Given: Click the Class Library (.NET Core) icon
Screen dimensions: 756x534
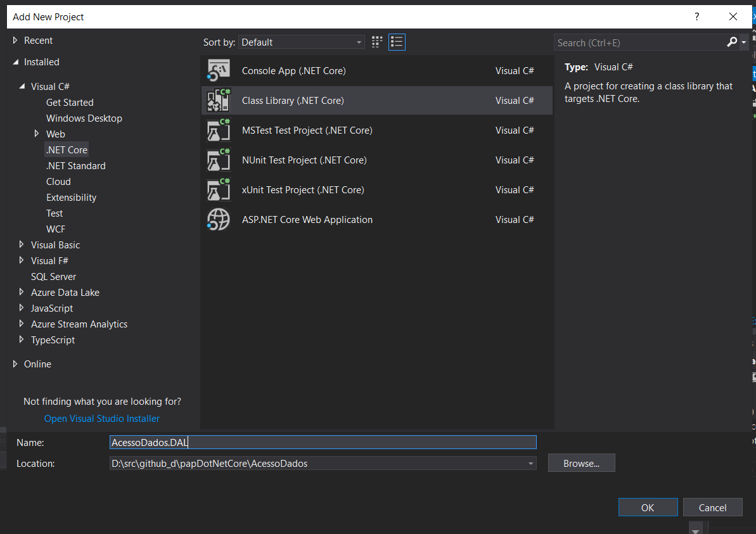Looking at the screenshot, I should [219, 100].
